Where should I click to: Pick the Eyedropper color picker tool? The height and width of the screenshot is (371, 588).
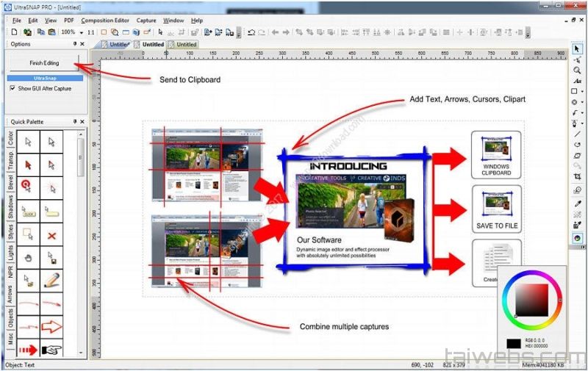(577, 204)
